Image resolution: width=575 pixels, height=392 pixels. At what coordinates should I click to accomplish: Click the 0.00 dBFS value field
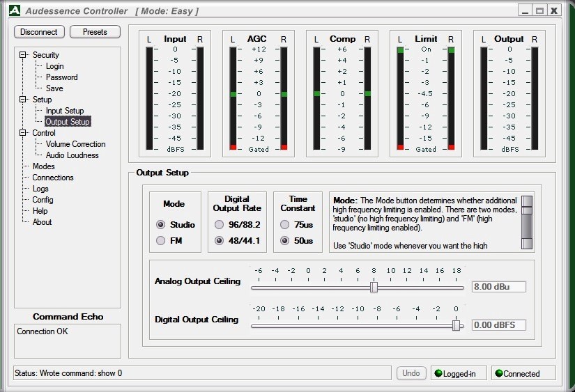499,325
